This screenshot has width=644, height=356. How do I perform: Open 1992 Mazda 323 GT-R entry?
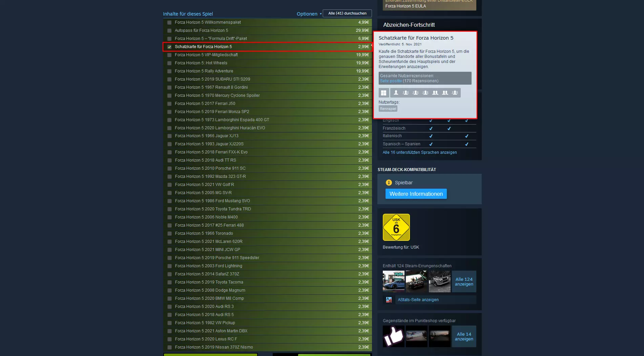pos(268,176)
